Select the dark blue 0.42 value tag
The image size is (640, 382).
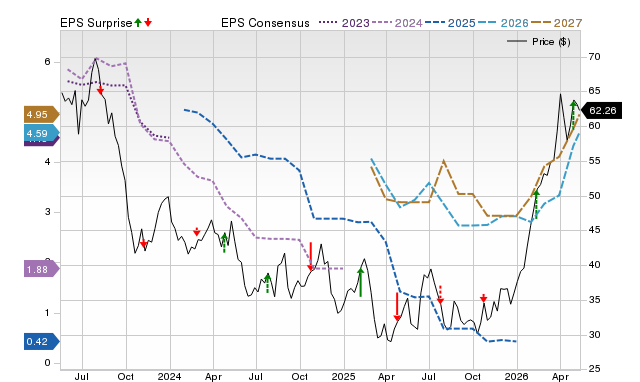click(x=41, y=341)
